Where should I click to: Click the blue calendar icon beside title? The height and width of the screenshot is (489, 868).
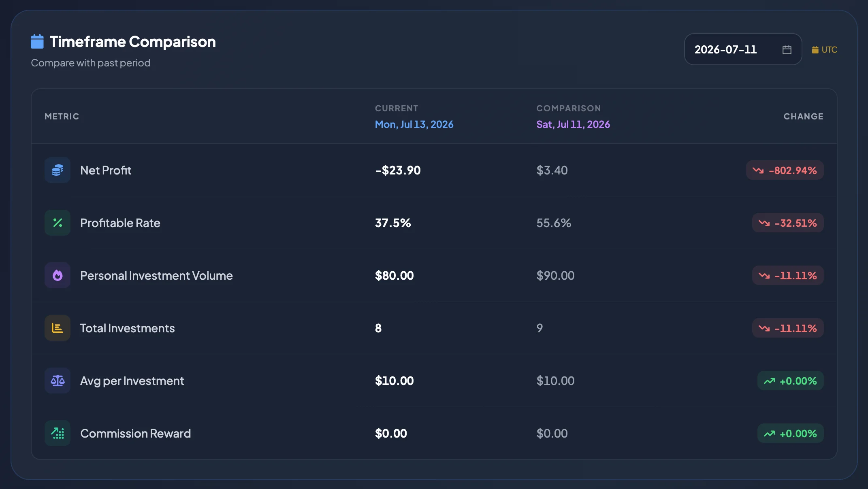[x=37, y=41]
